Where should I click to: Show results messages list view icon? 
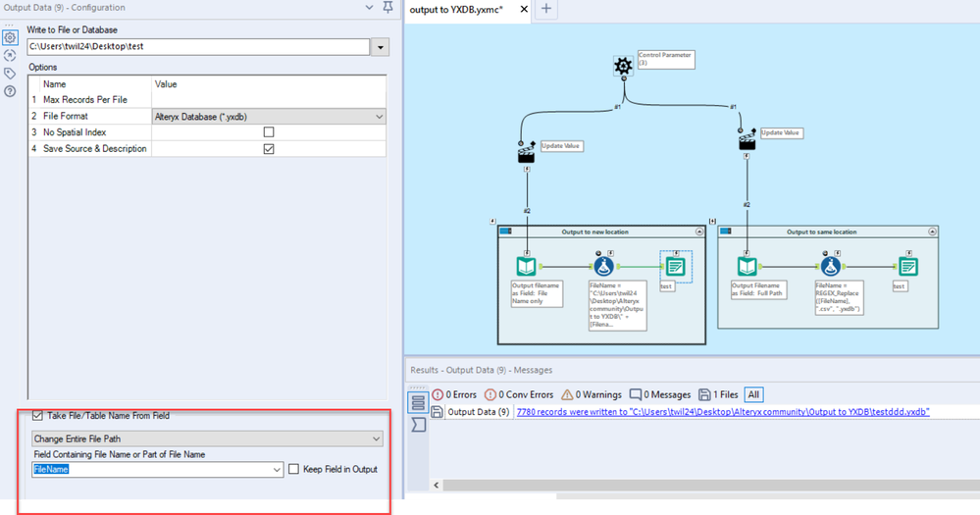pyautogui.click(x=418, y=402)
